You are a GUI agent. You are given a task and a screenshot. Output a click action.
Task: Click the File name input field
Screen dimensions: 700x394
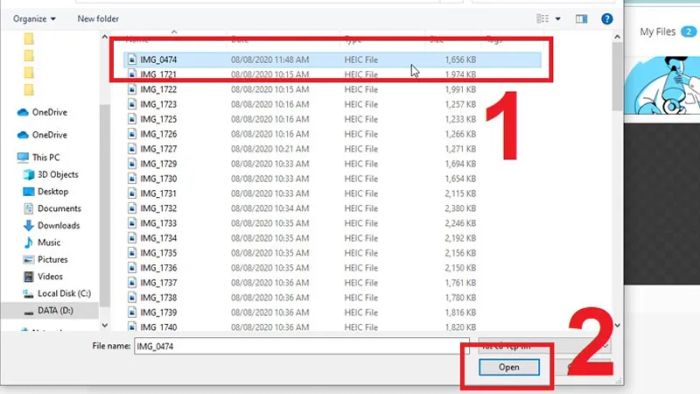click(x=302, y=346)
